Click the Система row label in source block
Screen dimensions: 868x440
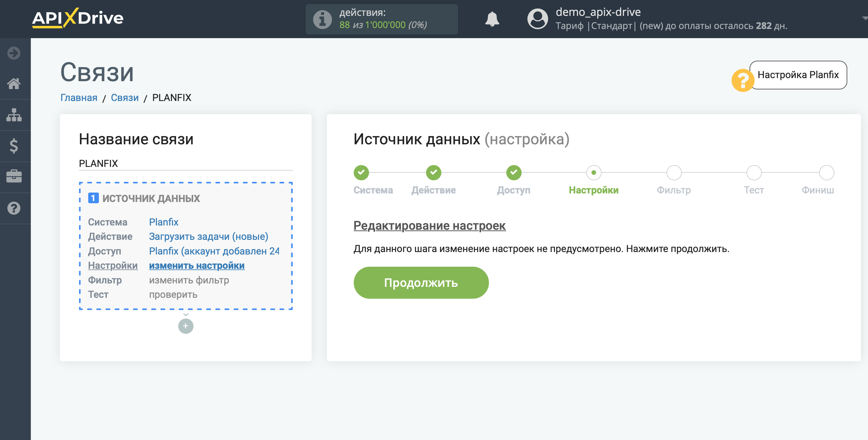click(x=107, y=222)
